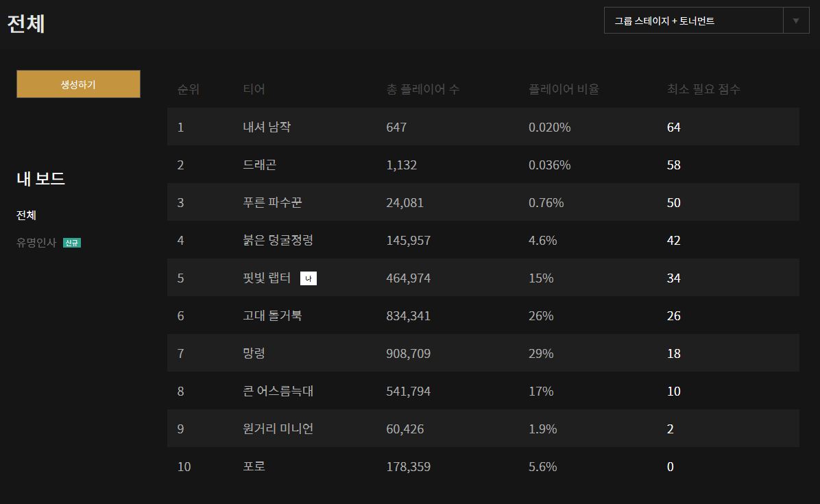
Task: Select the 내셔 남작 tier row
Action: coord(483,127)
